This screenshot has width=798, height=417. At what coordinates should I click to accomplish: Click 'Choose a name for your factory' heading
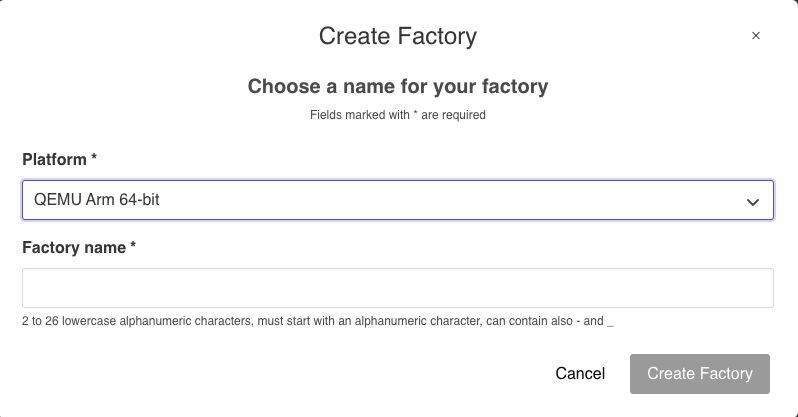pyautogui.click(x=398, y=87)
